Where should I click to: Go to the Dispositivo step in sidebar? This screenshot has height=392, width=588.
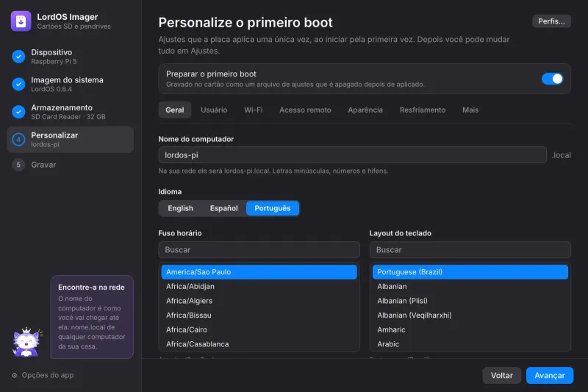coord(71,57)
